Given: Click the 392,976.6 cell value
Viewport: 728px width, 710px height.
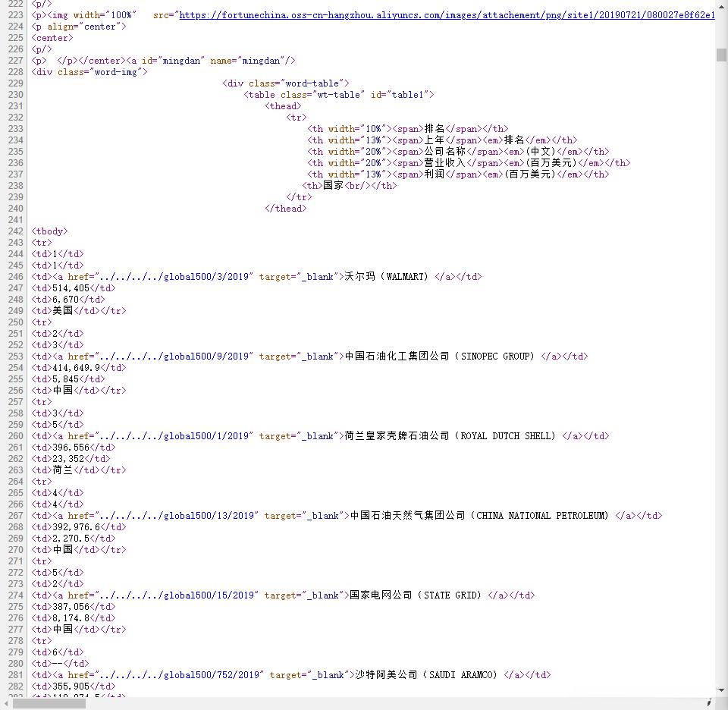Looking at the screenshot, I should (76, 527).
